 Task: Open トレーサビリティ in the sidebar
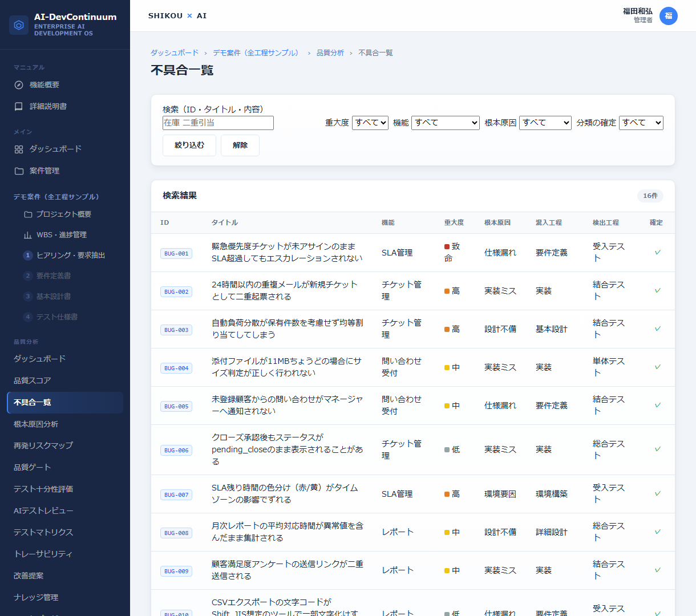[x=65, y=554]
